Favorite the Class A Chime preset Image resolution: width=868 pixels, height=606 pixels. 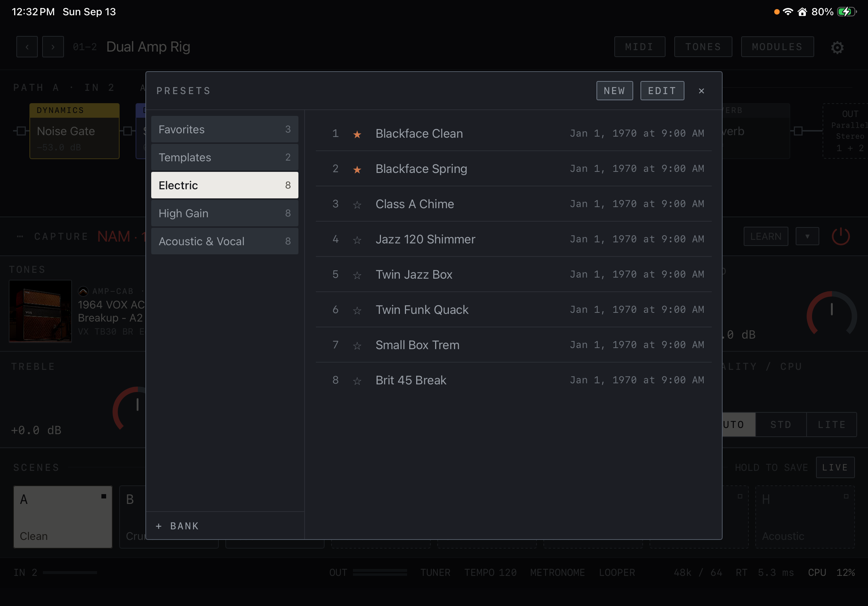coord(357,205)
